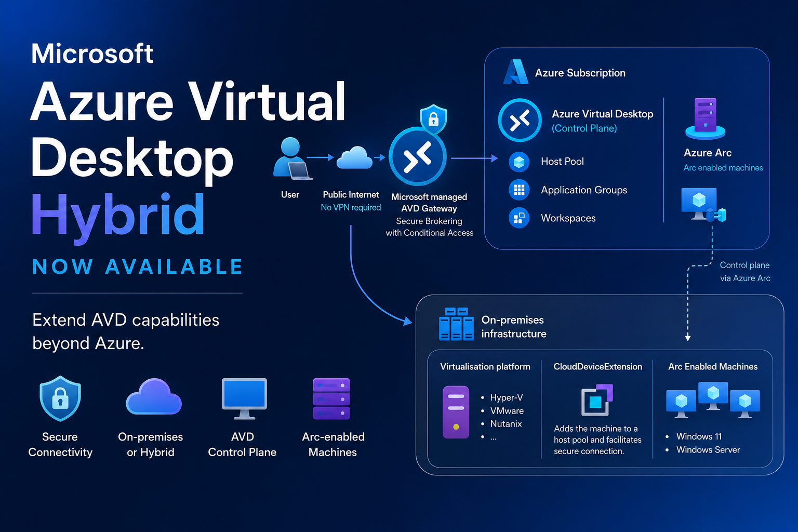Select 'Adds the machine to a host pool' description
The image size is (798, 532).
tap(597, 440)
